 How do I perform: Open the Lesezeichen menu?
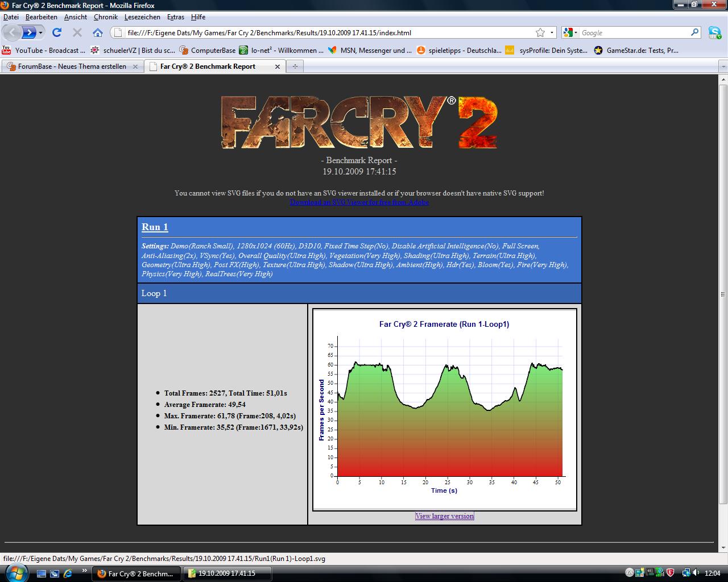pos(142,17)
